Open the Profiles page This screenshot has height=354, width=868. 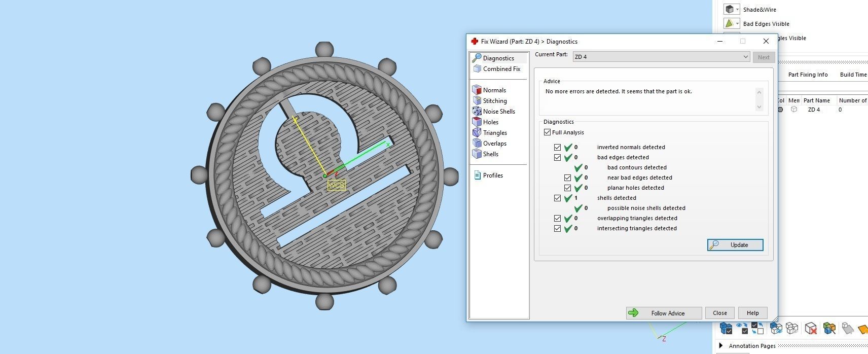pyautogui.click(x=489, y=175)
